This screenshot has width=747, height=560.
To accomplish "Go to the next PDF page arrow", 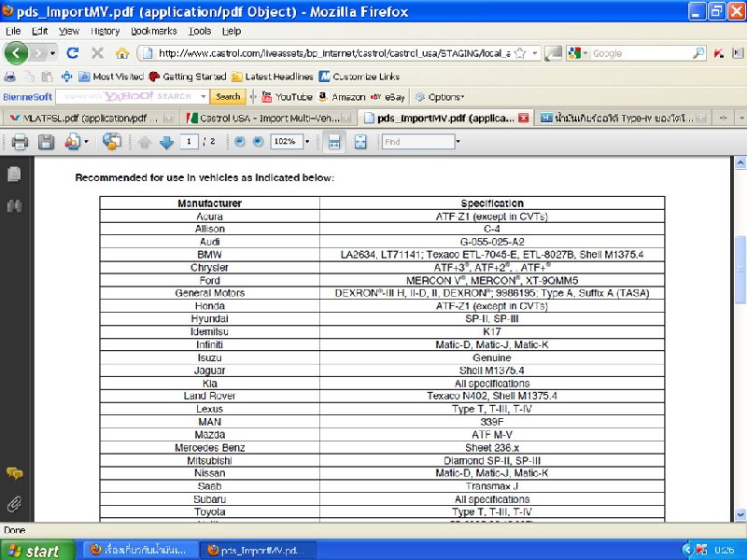I will tap(166, 142).
